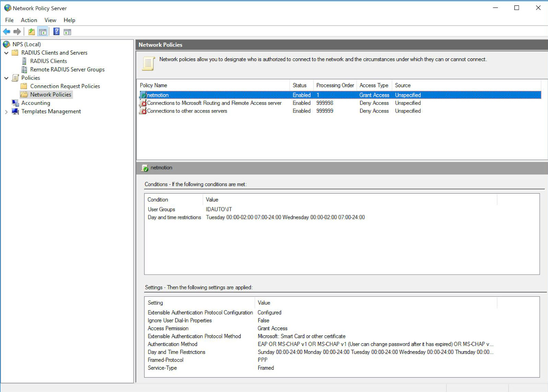Open the Action menu
Viewport: 548px width, 392px height.
(x=29, y=20)
